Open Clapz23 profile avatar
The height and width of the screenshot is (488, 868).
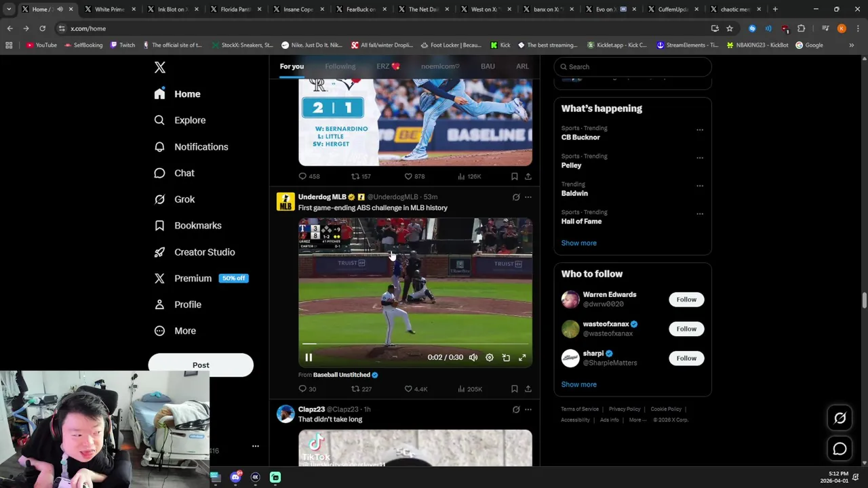[x=285, y=414]
